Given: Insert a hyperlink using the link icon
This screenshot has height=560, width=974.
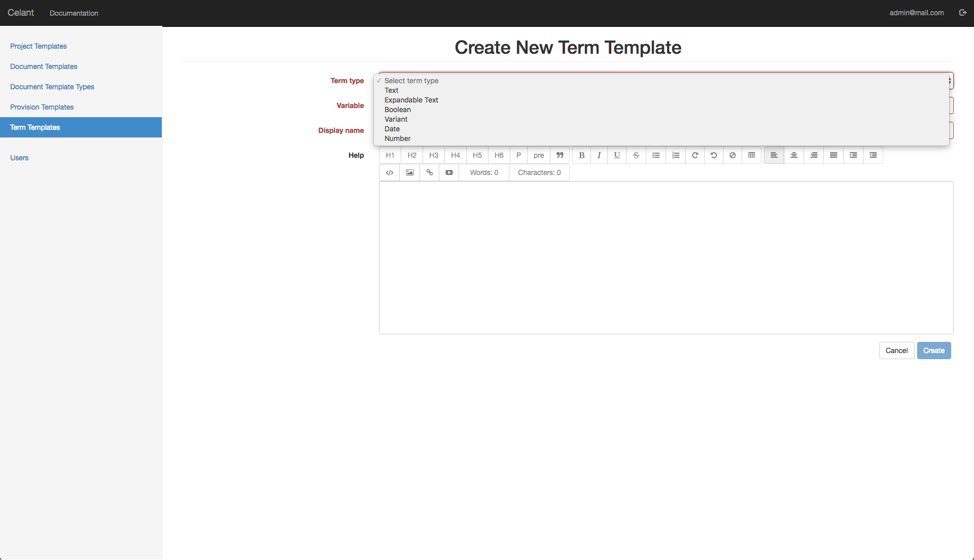Looking at the screenshot, I should (x=429, y=172).
